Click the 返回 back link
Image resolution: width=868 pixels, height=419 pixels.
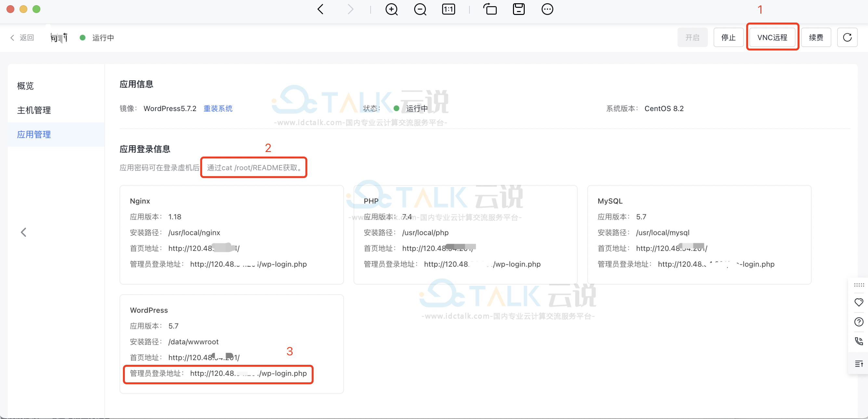[22, 37]
